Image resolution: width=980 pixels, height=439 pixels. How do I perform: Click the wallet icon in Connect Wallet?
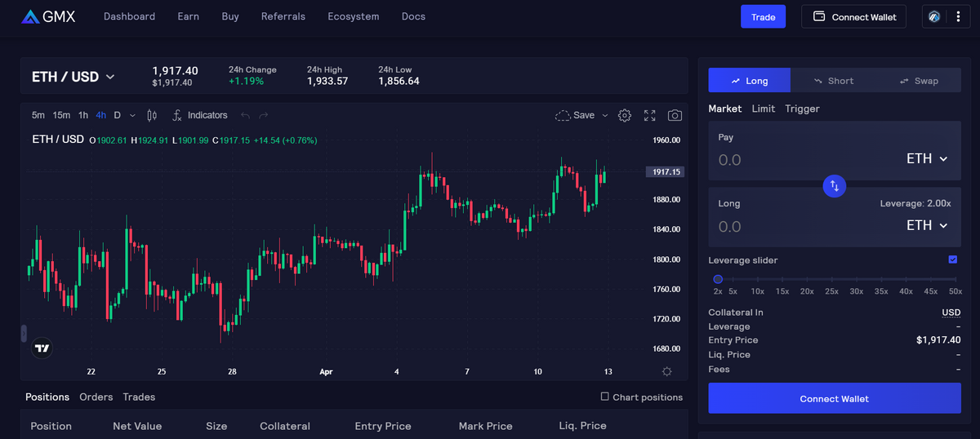pyautogui.click(x=819, y=16)
